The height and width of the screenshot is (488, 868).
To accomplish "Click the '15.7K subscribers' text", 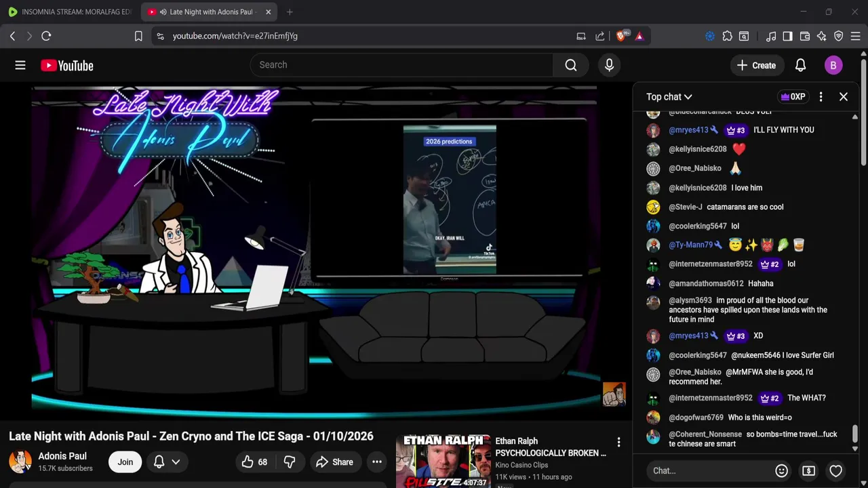I will point(65,468).
